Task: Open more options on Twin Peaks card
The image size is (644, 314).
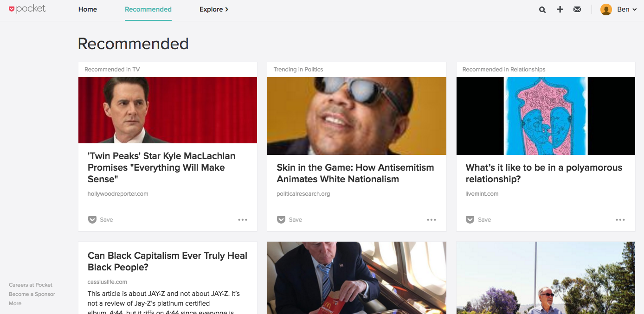Action: (243, 220)
